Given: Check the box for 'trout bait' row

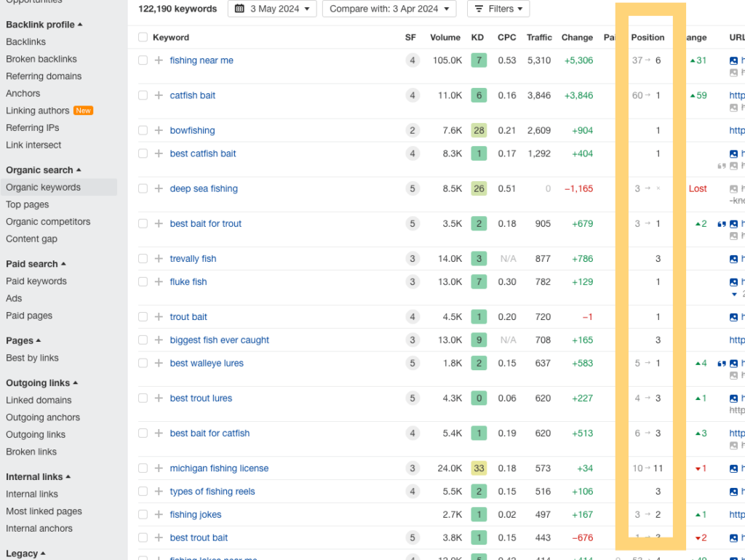Looking at the screenshot, I should point(143,317).
